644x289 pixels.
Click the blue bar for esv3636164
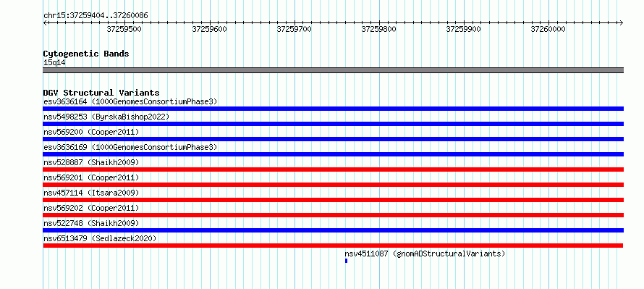tap(333, 109)
